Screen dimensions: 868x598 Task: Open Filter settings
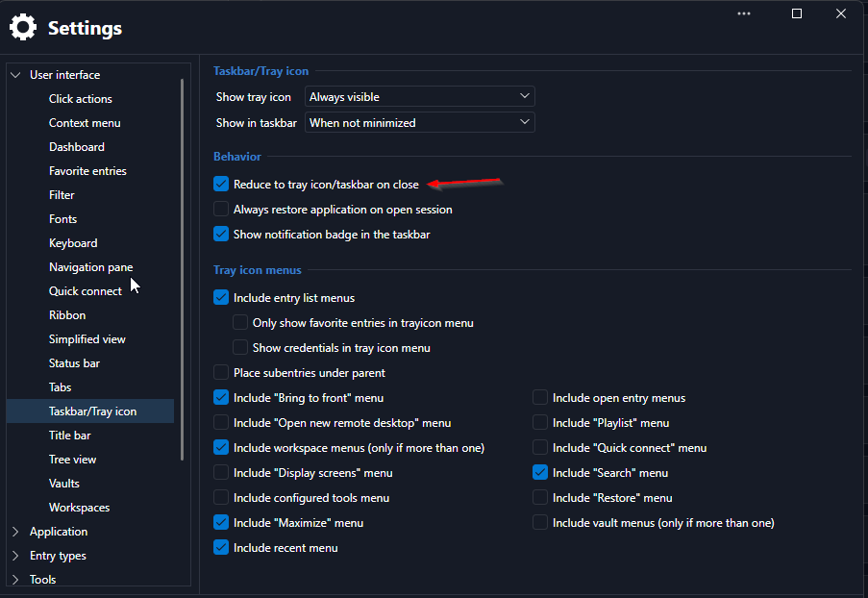[62, 195]
